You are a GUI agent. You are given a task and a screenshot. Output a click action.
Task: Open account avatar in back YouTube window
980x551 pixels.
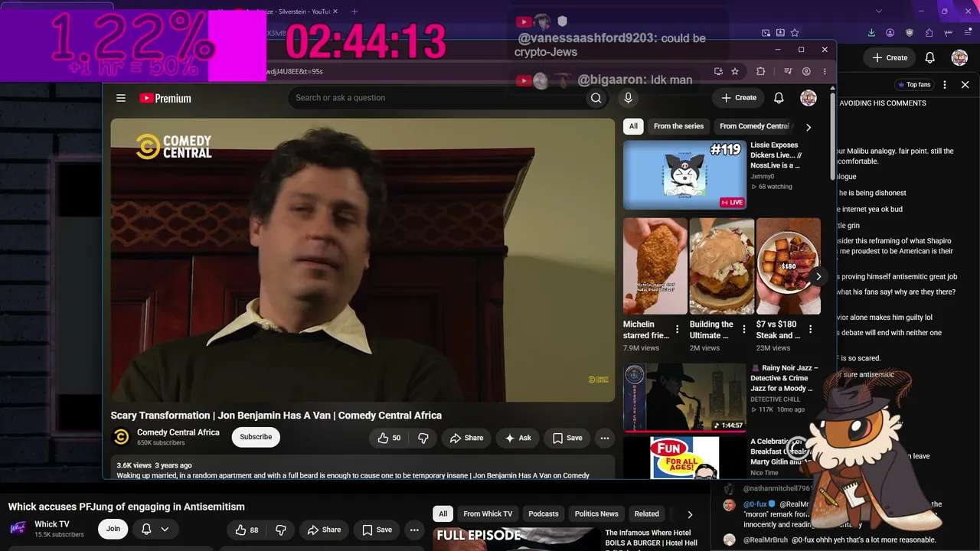[959, 57]
